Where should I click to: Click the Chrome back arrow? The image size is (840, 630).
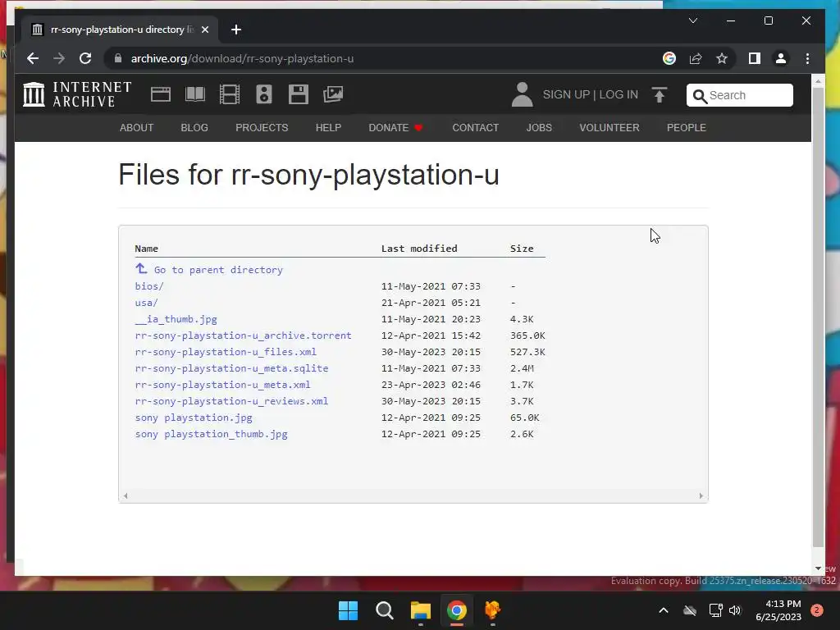coord(33,58)
